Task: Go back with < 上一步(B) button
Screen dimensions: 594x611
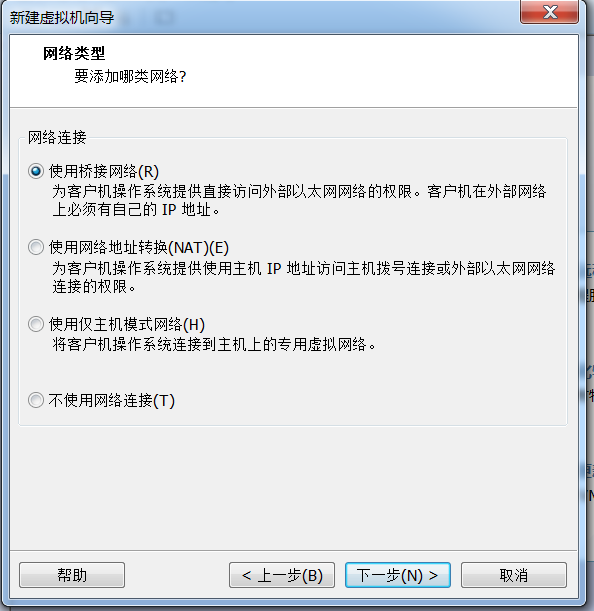Action: pos(282,575)
